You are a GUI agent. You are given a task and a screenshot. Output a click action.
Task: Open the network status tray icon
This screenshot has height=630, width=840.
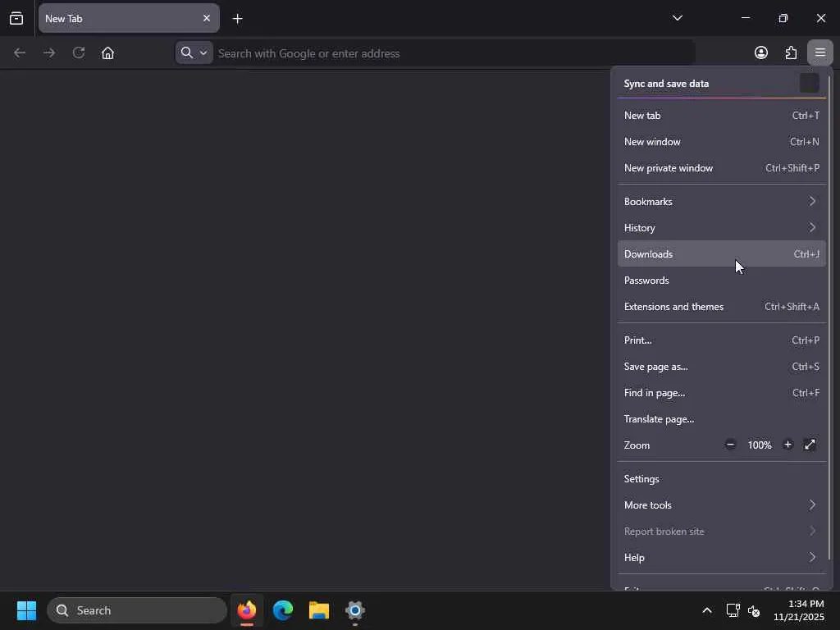pyautogui.click(x=733, y=610)
